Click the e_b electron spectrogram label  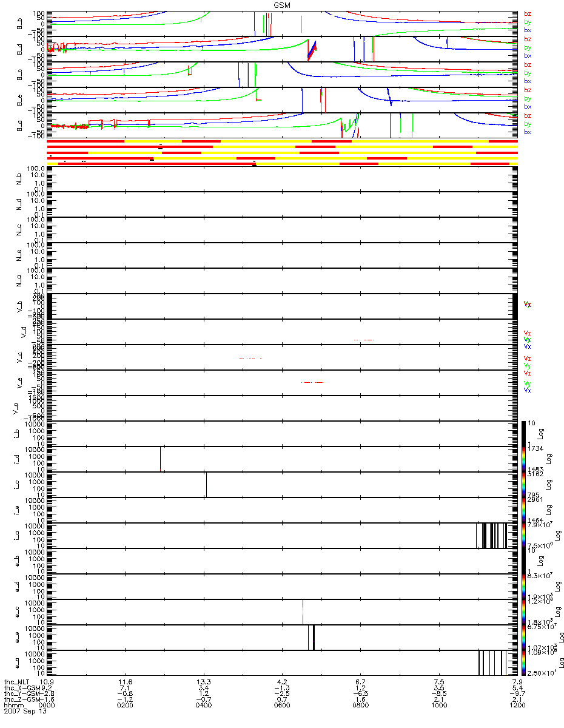(x=15, y=561)
